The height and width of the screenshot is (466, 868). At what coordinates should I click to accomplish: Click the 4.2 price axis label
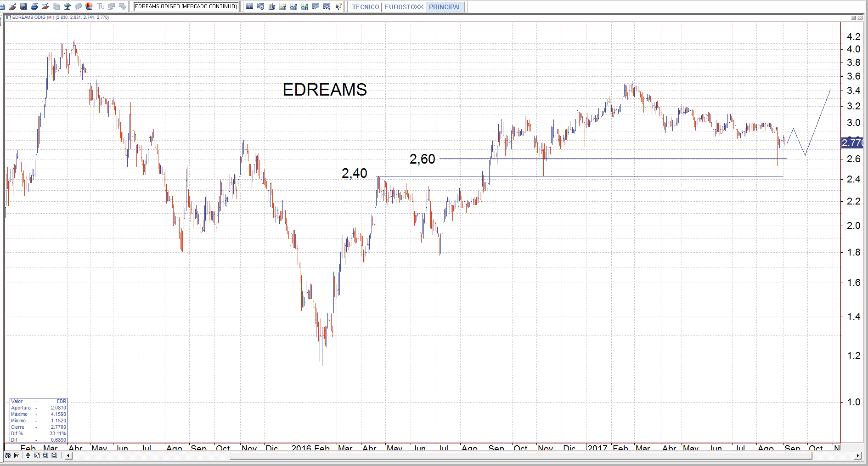[853, 37]
